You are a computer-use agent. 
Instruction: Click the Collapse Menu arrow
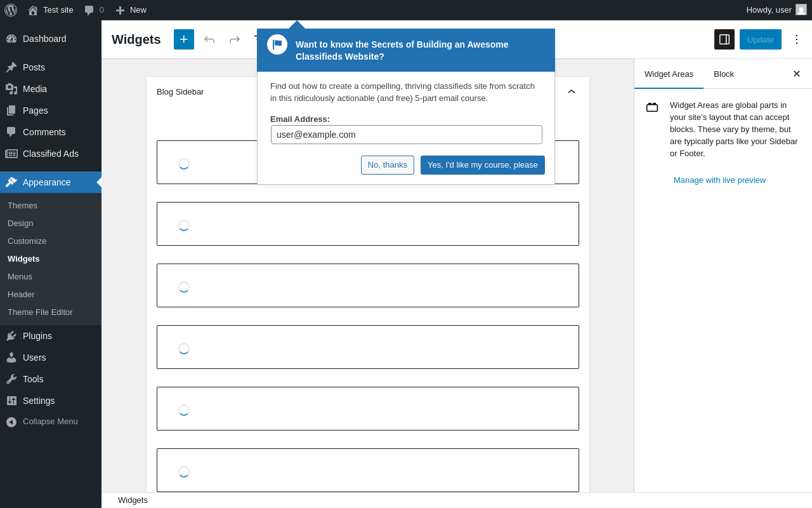tap(11, 422)
